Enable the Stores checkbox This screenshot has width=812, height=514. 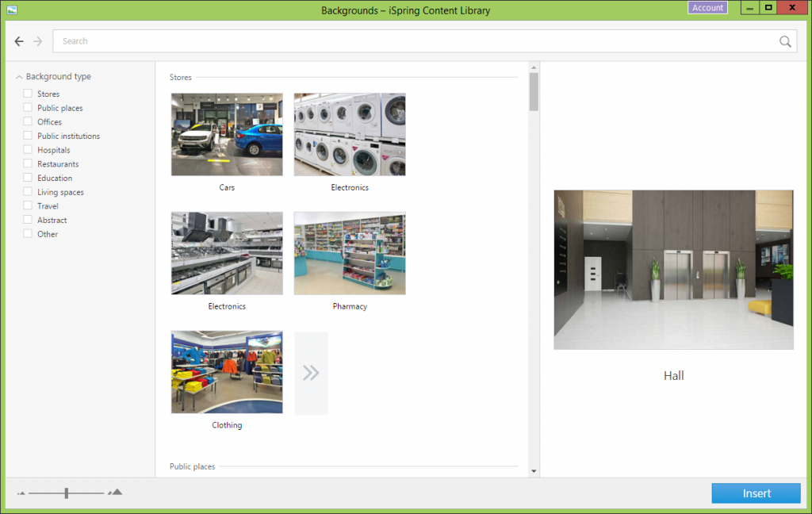click(x=26, y=94)
